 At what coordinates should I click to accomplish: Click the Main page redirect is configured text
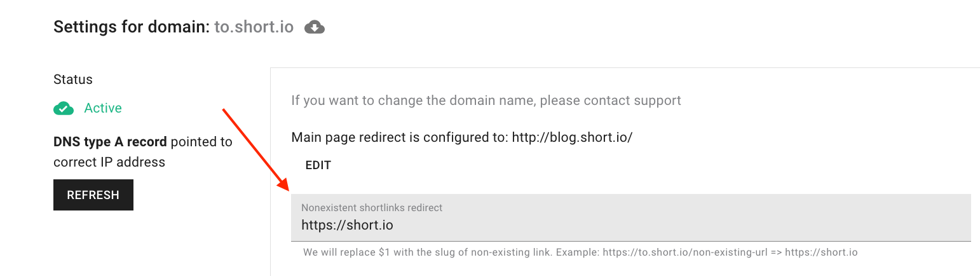click(x=400, y=137)
